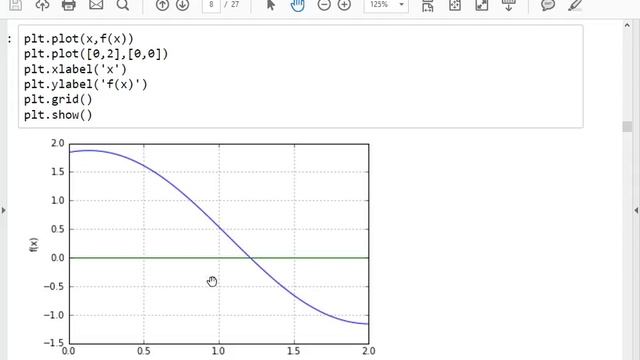Click the code line "plt.xlabel('x')"
Image resolution: width=640 pixels, height=360 pixels.
coord(75,69)
